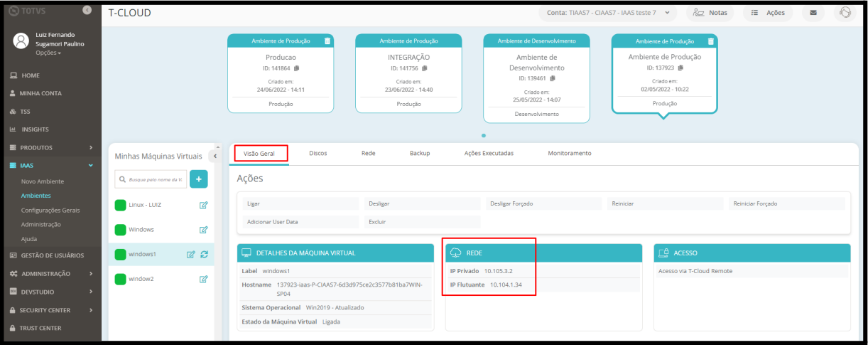Open Ajuda under IAAS
This screenshot has width=868, height=345.
pyautogui.click(x=29, y=239)
